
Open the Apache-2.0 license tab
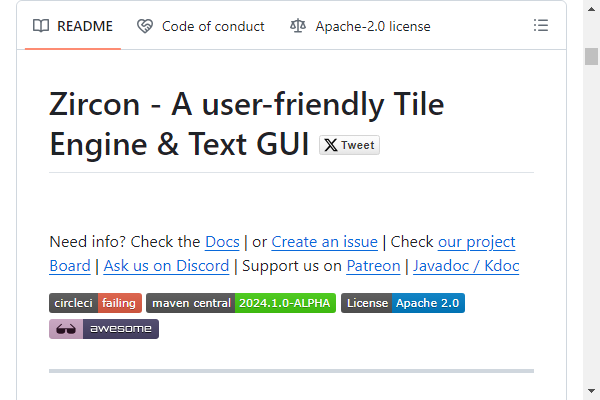tap(360, 26)
